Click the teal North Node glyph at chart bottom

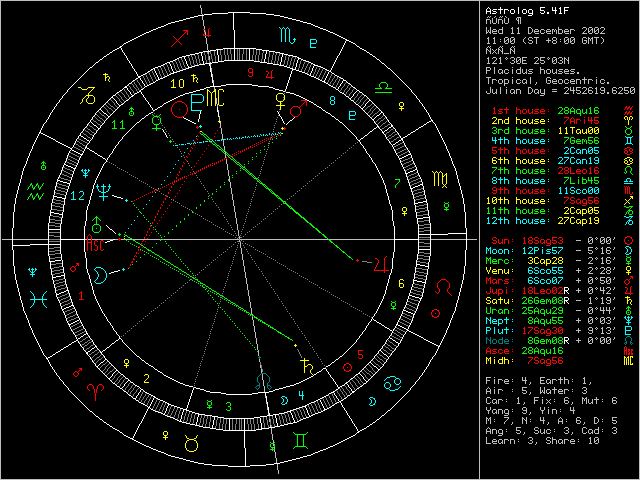264,381
